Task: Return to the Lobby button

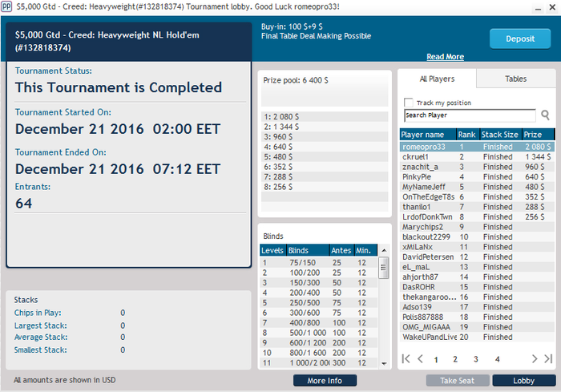Action: click(524, 381)
